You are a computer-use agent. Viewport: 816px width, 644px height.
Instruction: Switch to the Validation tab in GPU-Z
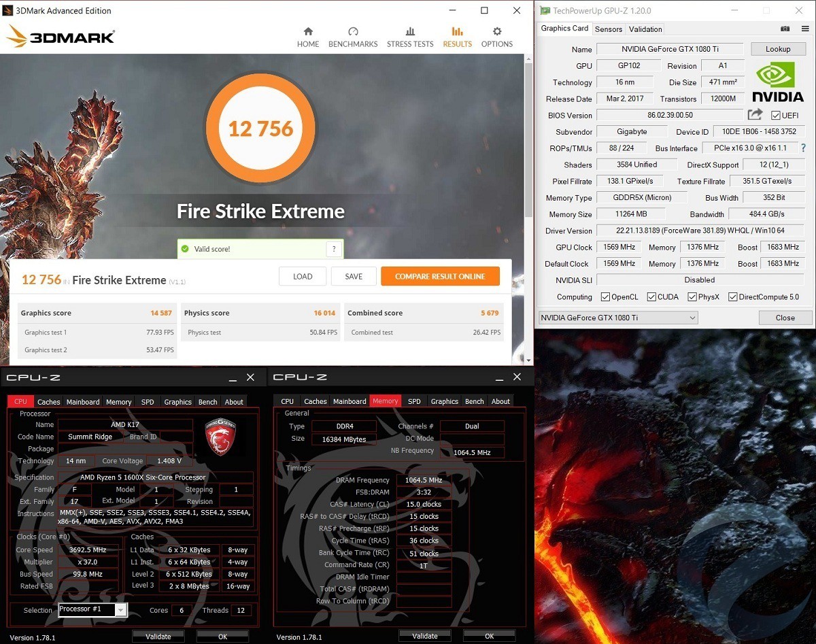tap(645, 29)
